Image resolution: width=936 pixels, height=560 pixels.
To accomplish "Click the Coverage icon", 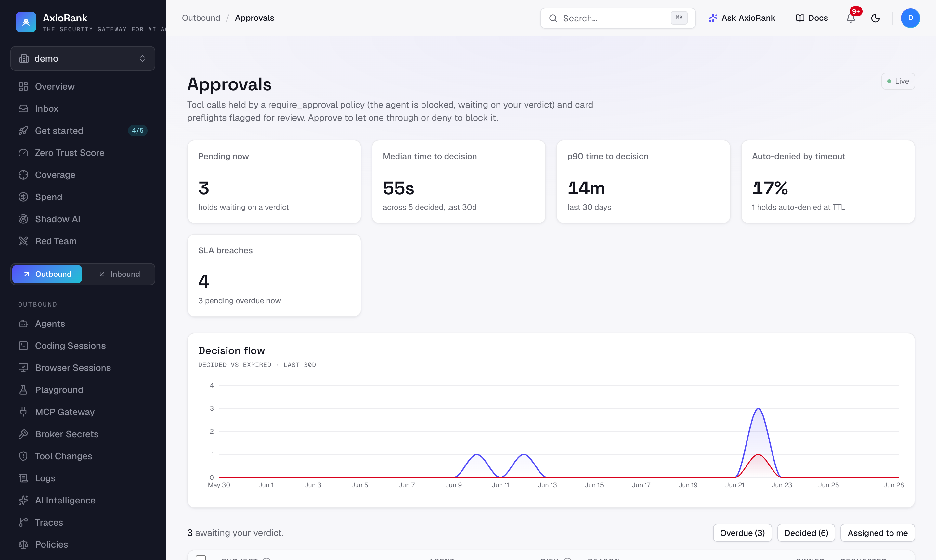I will [x=23, y=175].
